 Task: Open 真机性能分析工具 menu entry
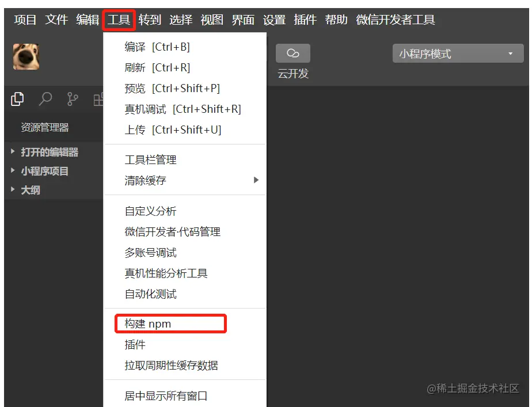click(185, 273)
